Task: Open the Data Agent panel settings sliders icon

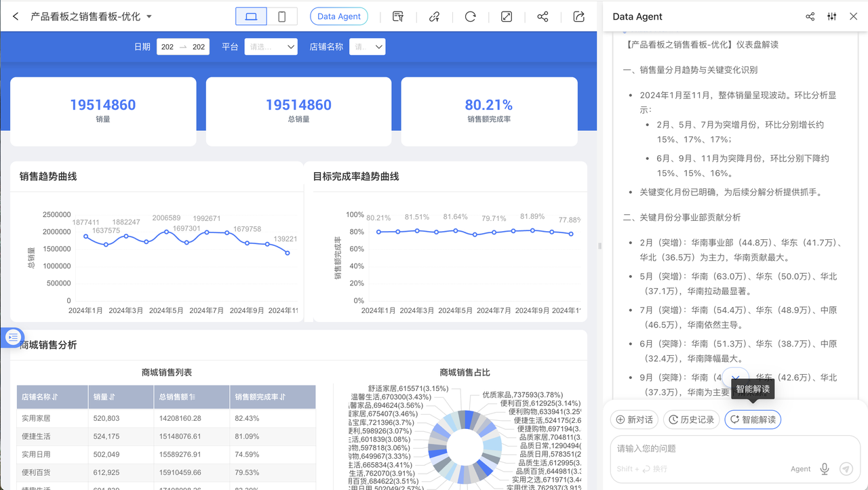Action: click(831, 16)
